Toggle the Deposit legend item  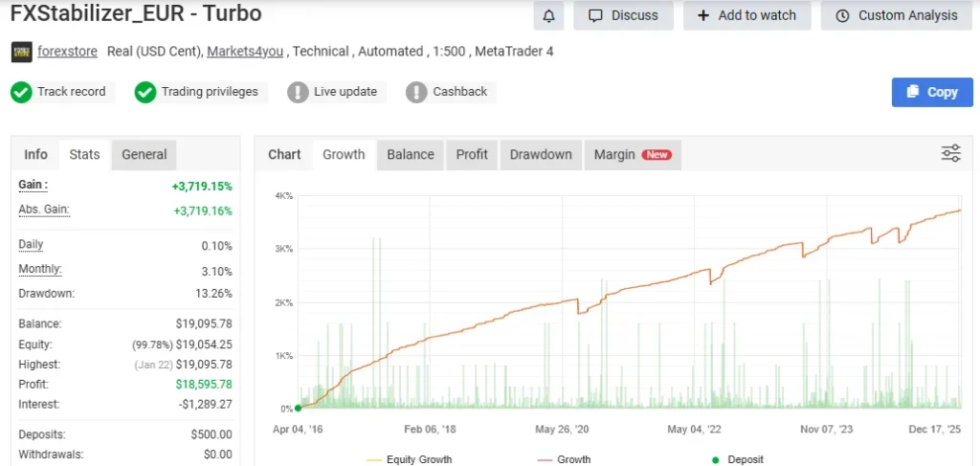[738, 459]
